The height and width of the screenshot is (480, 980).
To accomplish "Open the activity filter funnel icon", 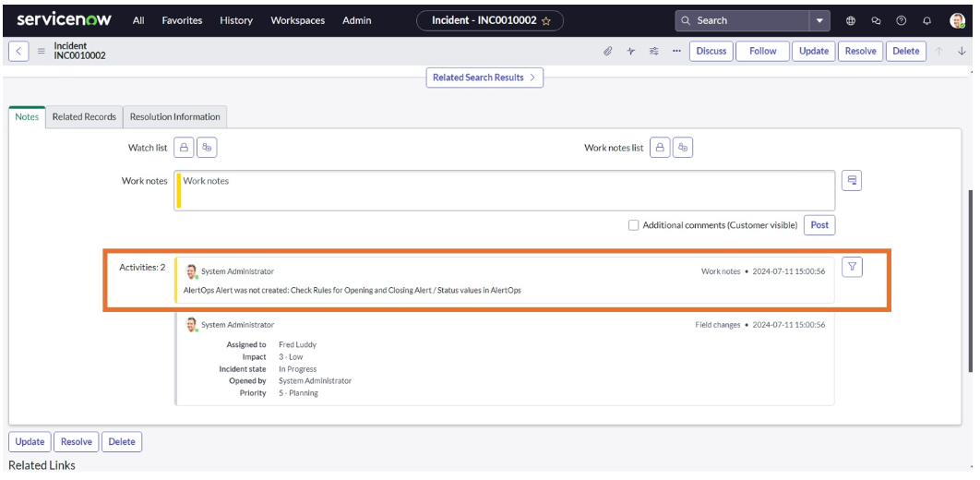I will (852, 267).
